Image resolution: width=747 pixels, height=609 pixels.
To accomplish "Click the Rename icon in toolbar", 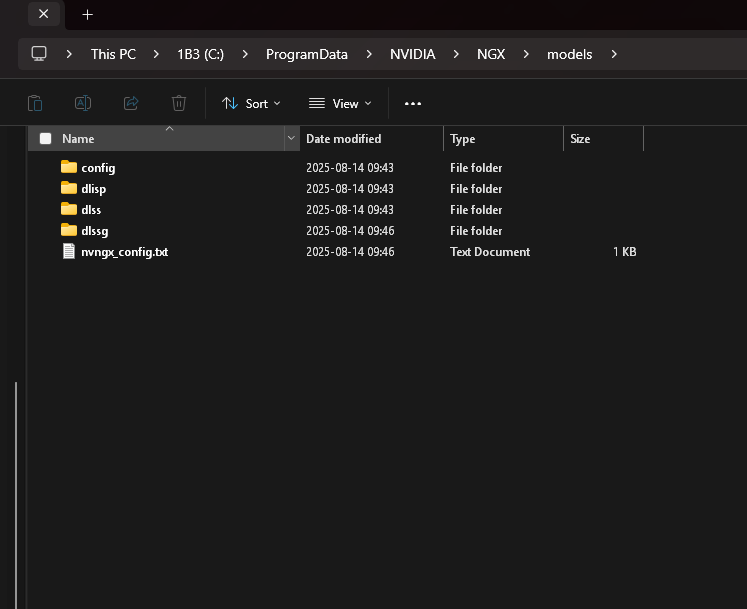I will [83, 103].
